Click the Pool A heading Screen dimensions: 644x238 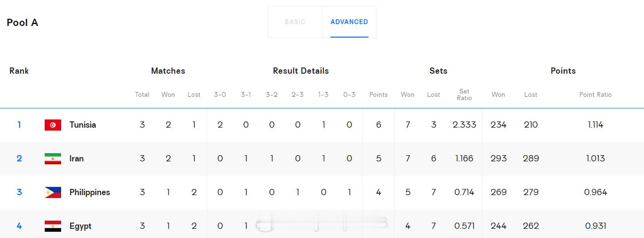point(23,23)
